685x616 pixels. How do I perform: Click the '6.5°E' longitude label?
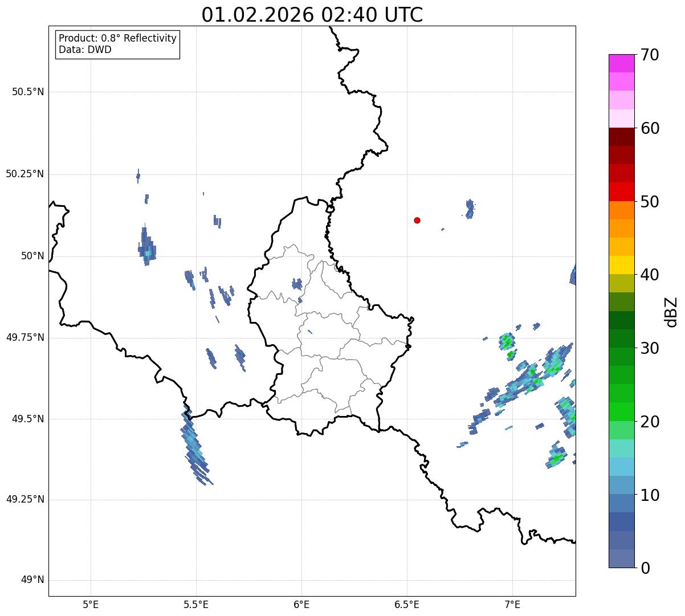click(407, 605)
